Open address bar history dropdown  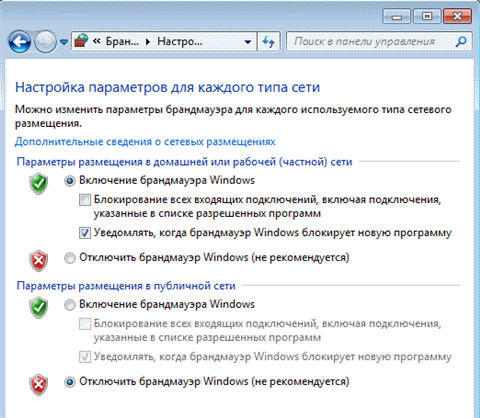coord(248,42)
